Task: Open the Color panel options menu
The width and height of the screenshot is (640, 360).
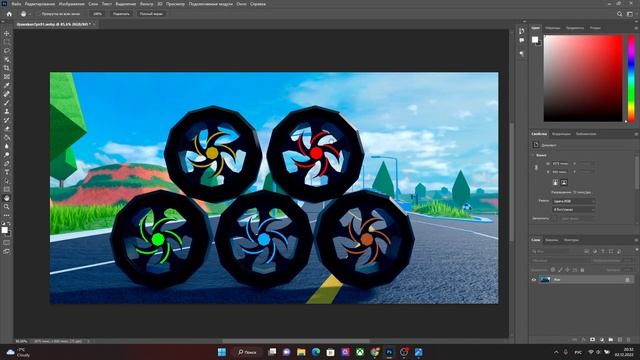Action: tap(636, 28)
